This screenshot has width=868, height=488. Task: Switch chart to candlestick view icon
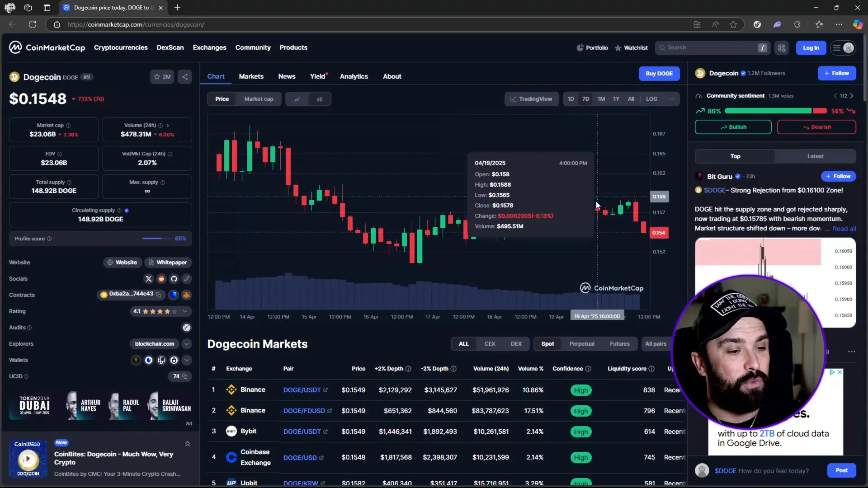320,99
